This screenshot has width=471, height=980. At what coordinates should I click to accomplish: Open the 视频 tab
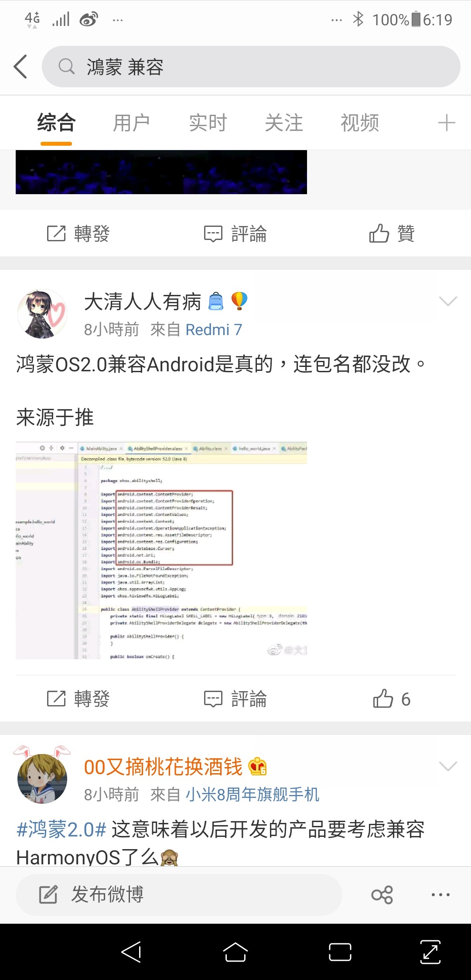click(359, 123)
